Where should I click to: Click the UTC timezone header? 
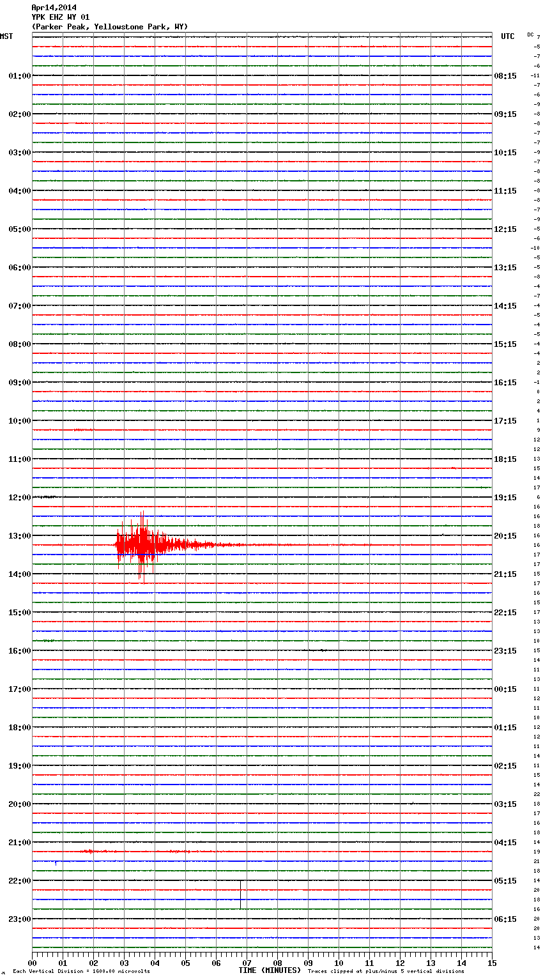coord(507,36)
